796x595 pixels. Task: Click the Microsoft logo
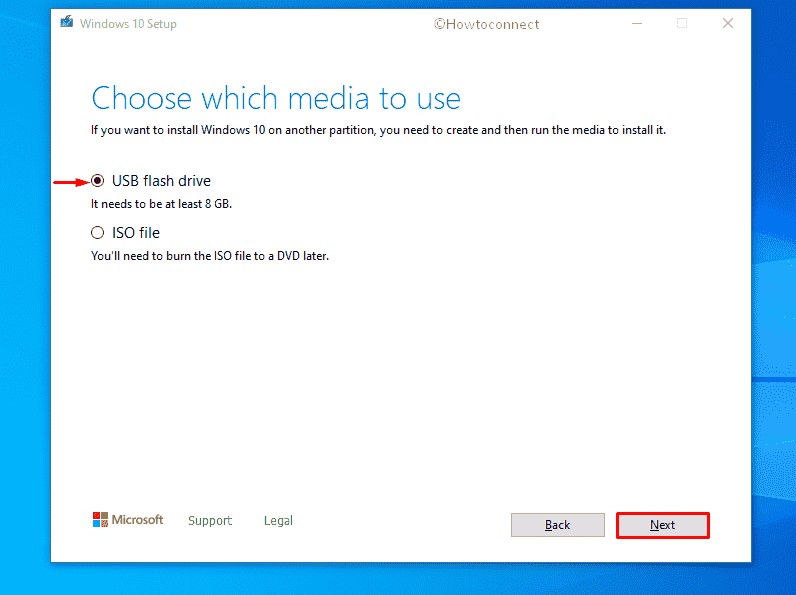pyautogui.click(x=128, y=519)
